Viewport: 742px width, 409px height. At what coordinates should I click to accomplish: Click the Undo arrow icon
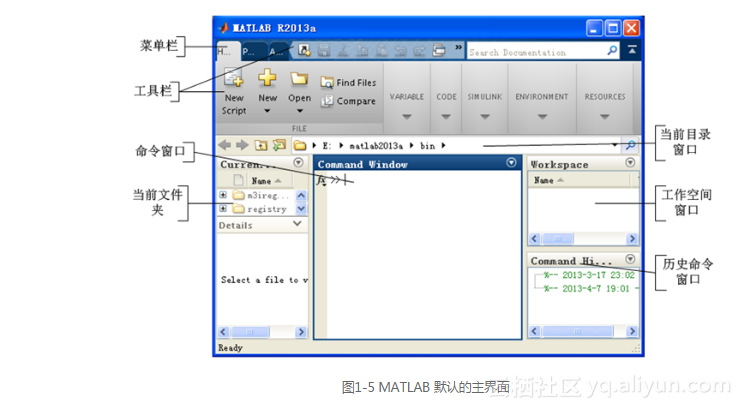click(400, 50)
